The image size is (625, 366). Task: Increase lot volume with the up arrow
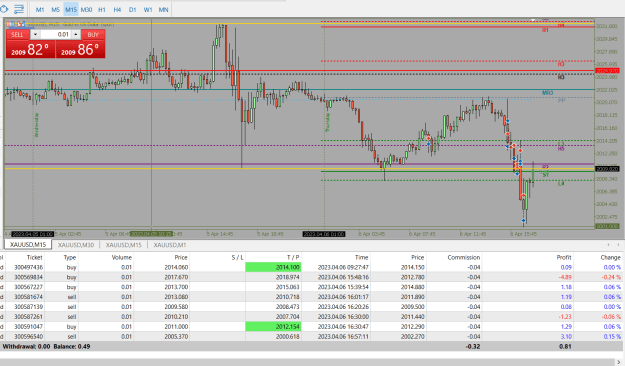(x=76, y=35)
